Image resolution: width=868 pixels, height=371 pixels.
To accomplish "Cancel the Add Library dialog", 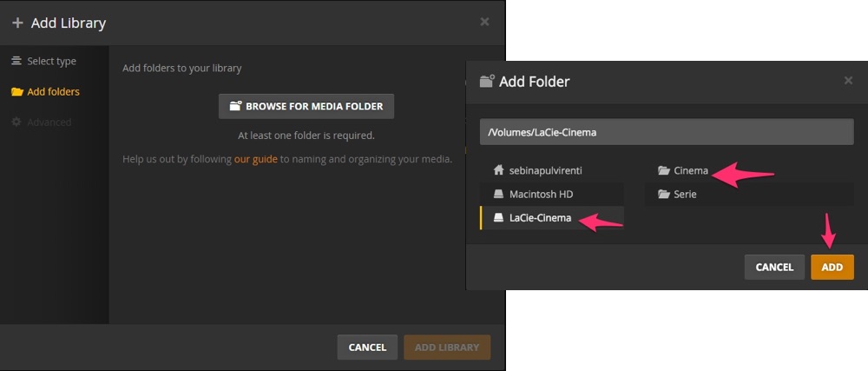I will tap(367, 348).
